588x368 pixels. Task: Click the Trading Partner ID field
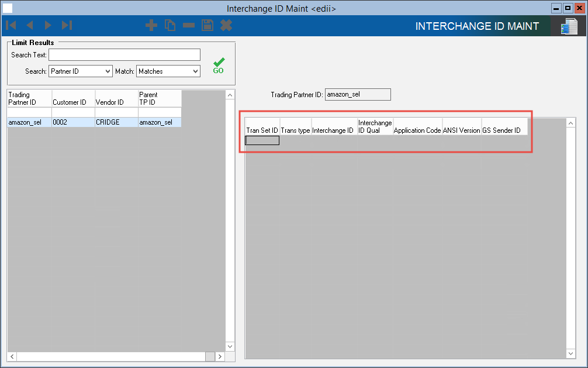tap(358, 94)
